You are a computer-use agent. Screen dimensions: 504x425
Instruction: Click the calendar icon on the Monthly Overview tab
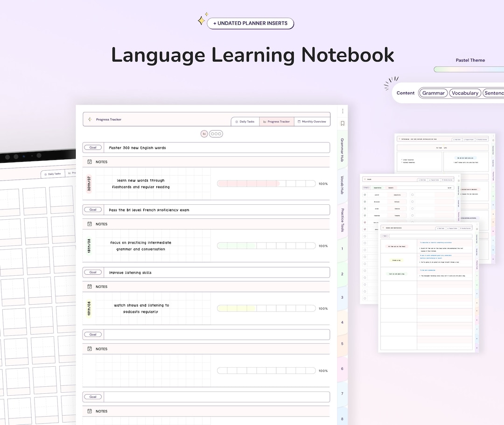[299, 121]
